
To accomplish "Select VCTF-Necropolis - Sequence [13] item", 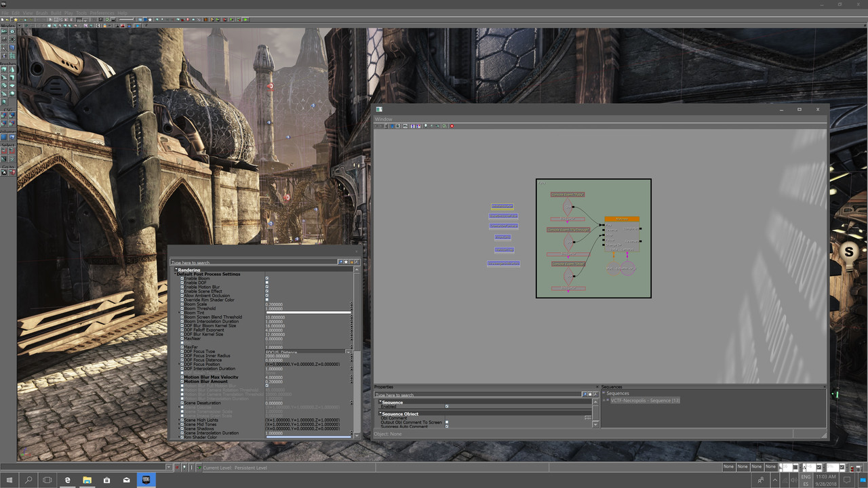I will (645, 401).
